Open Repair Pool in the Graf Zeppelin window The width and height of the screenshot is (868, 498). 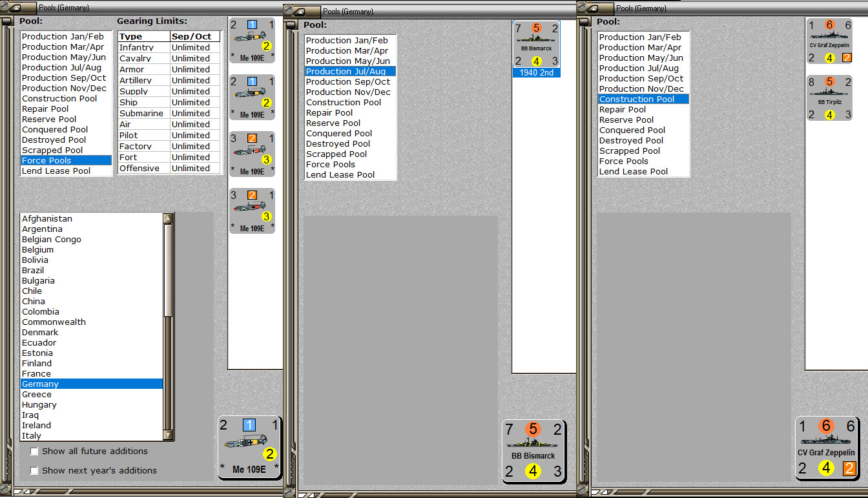643,110
